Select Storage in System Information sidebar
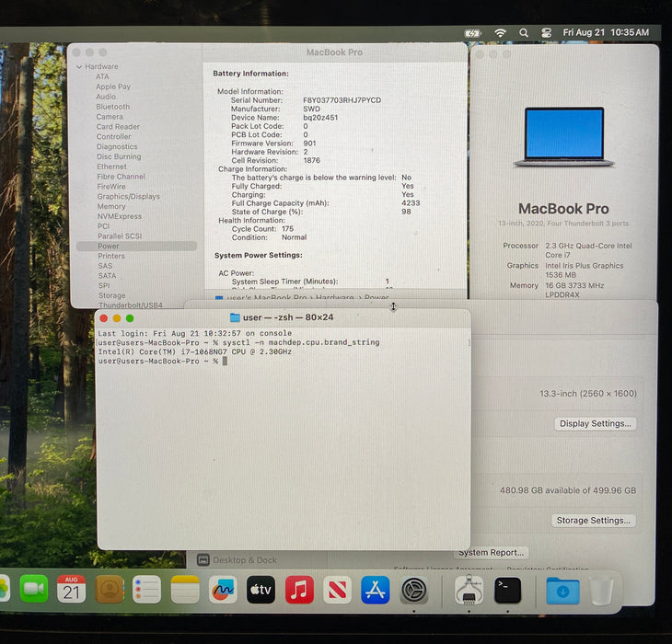672x644 pixels. 112,295
